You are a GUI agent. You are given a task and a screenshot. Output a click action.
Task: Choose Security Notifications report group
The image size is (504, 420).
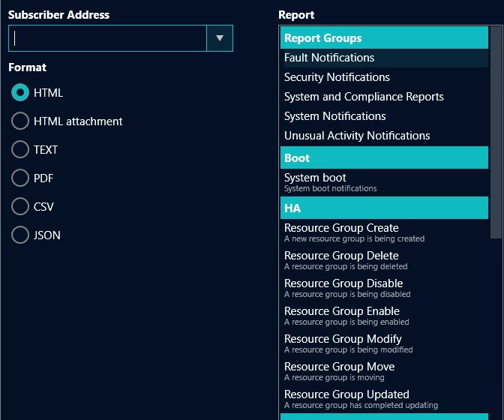coord(337,77)
